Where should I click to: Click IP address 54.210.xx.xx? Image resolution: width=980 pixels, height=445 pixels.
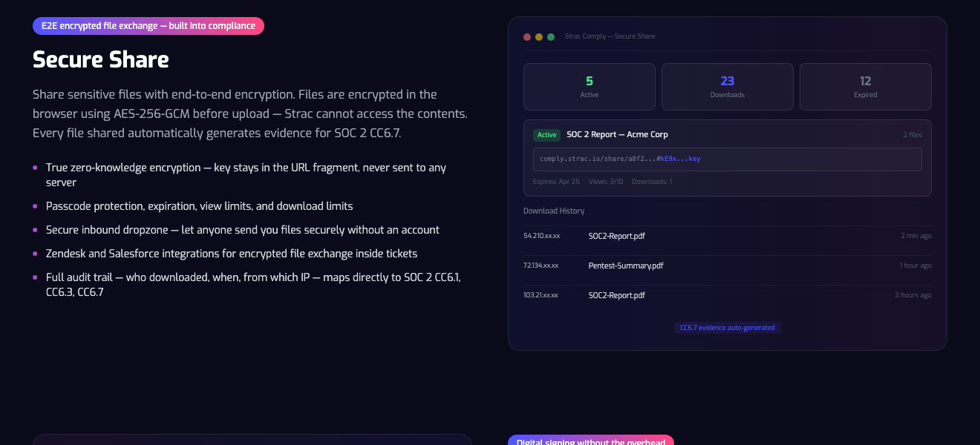541,236
